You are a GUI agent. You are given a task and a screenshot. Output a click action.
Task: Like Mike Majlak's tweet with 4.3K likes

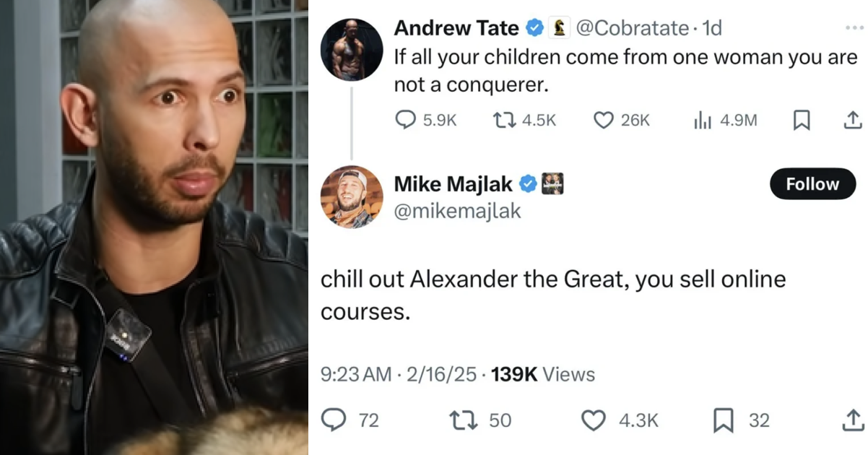594,420
